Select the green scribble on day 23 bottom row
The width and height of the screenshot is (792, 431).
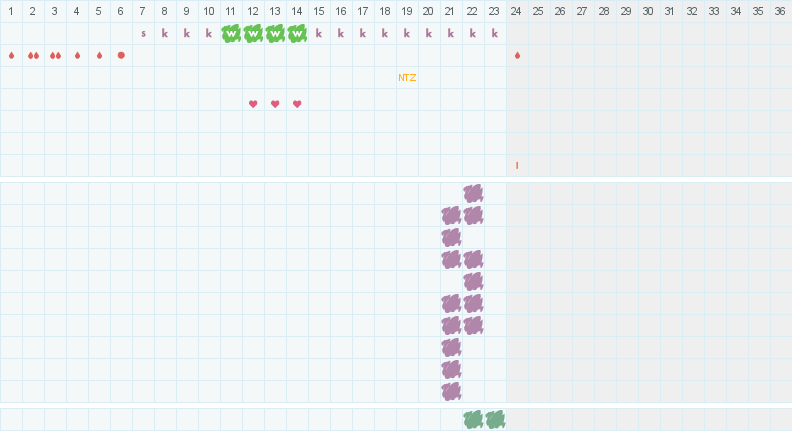[495, 419]
